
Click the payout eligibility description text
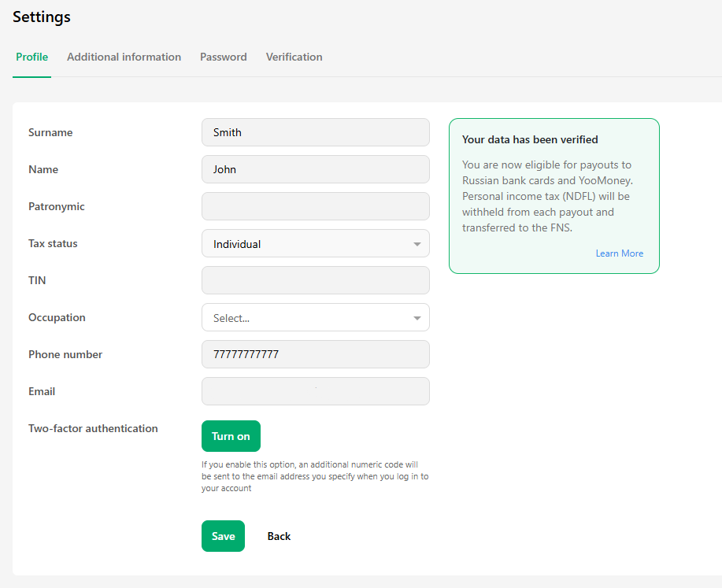click(547, 196)
